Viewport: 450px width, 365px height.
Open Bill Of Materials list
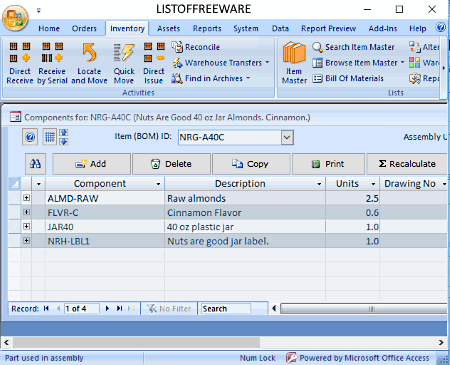pyautogui.click(x=348, y=78)
